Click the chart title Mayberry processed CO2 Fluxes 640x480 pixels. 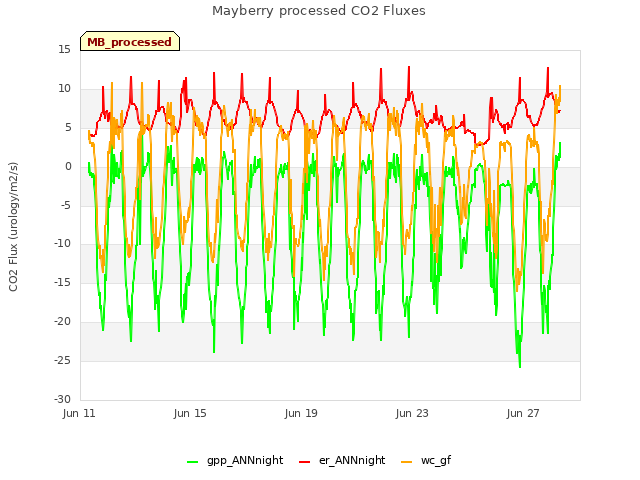coord(319,11)
